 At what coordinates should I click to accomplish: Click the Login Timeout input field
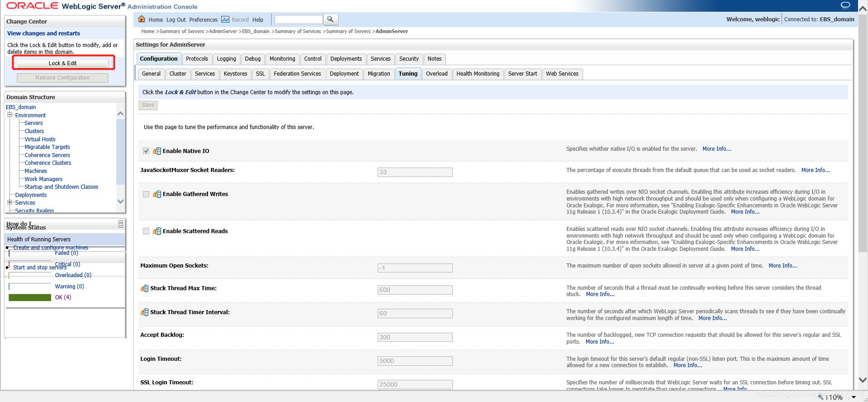(x=415, y=361)
